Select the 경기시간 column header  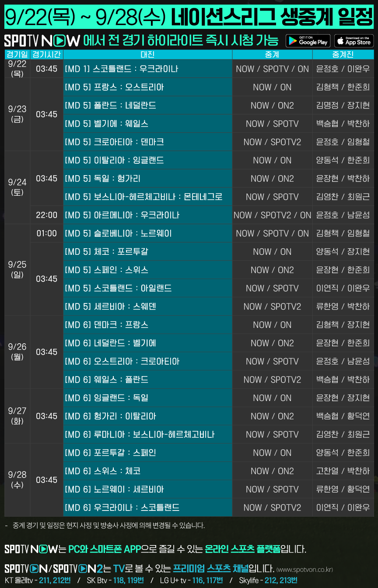click(x=46, y=55)
